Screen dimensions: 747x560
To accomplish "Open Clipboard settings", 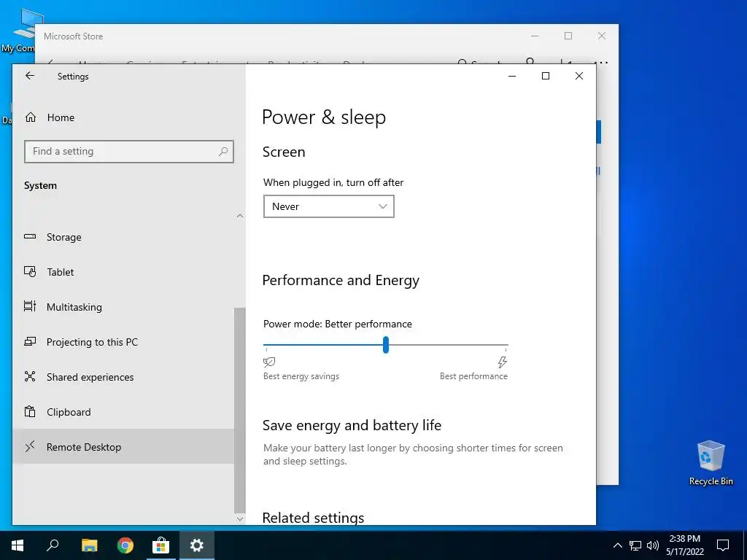I will (123, 412).
